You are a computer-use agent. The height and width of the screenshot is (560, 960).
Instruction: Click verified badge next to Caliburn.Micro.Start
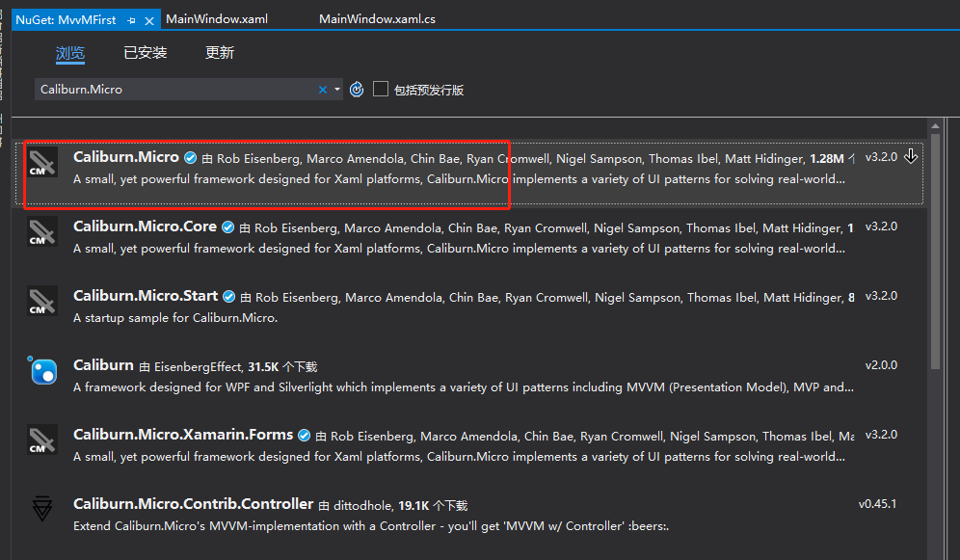click(x=229, y=297)
